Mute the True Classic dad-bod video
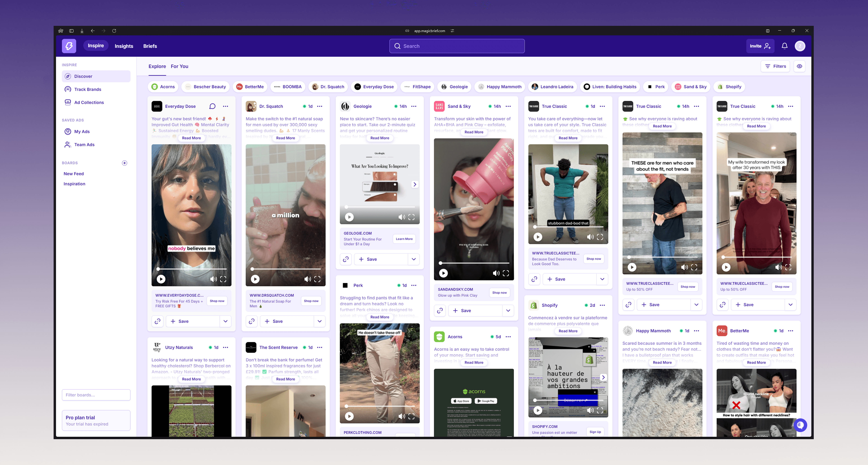 (590, 237)
